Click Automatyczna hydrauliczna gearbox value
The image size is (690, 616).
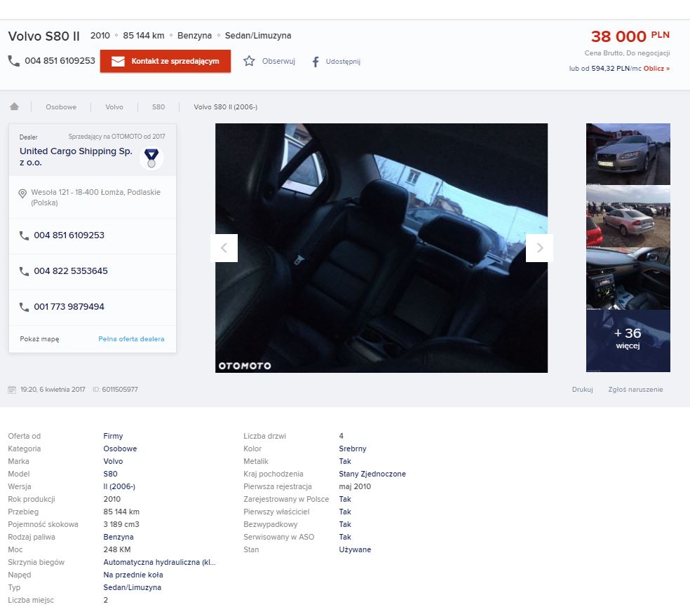click(159, 562)
